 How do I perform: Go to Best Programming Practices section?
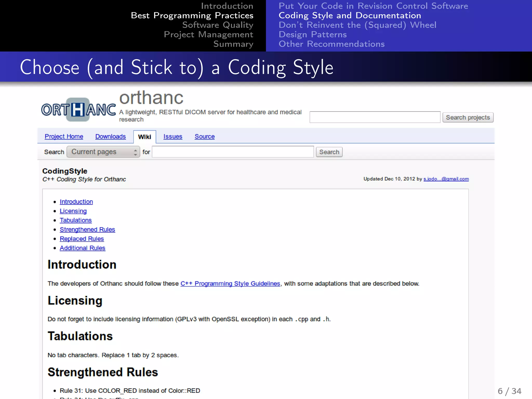(x=192, y=15)
